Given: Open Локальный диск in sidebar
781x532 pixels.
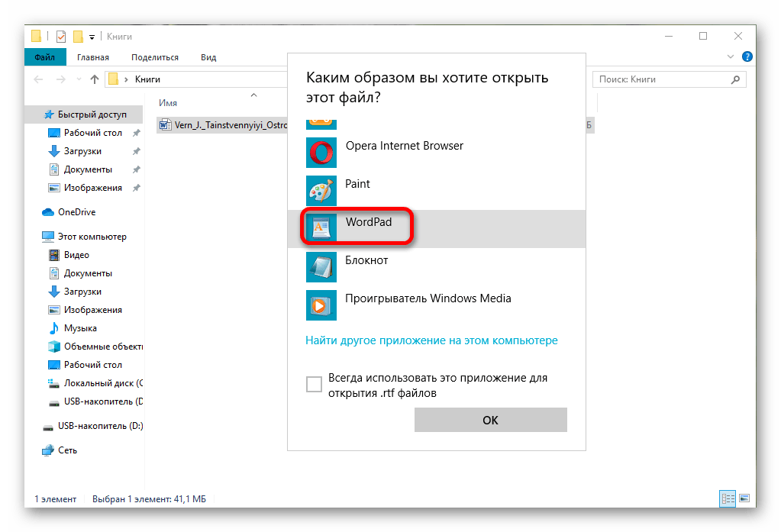Looking at the screenshot, I should tap(95, 383).
